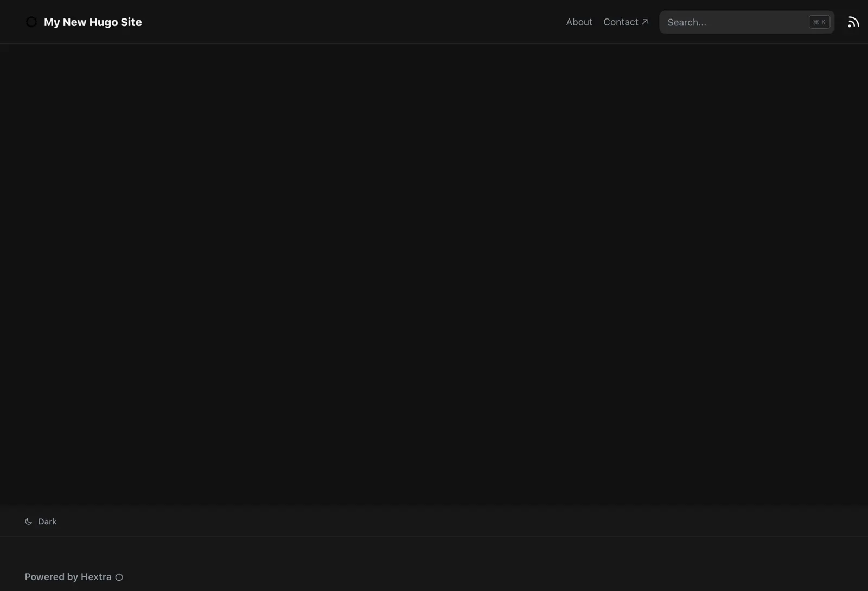
Task: Click the crescent moon theme indicator
Action: [28, 521]
